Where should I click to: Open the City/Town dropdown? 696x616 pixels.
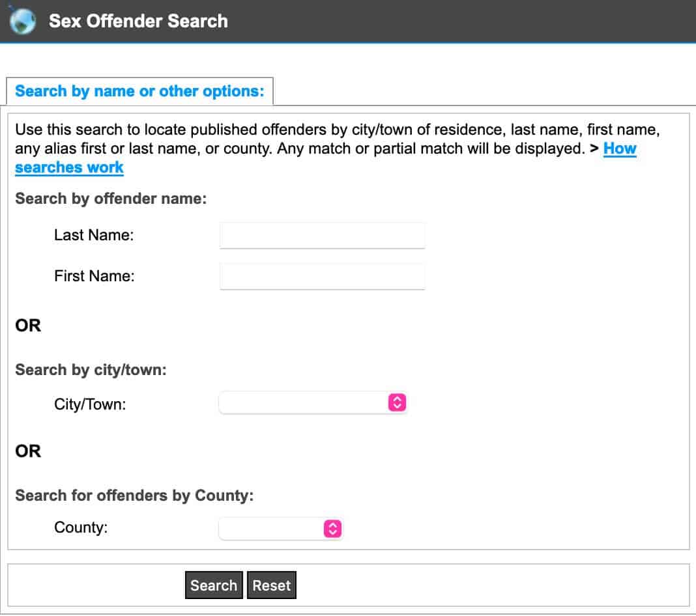[x=313, y=402]
